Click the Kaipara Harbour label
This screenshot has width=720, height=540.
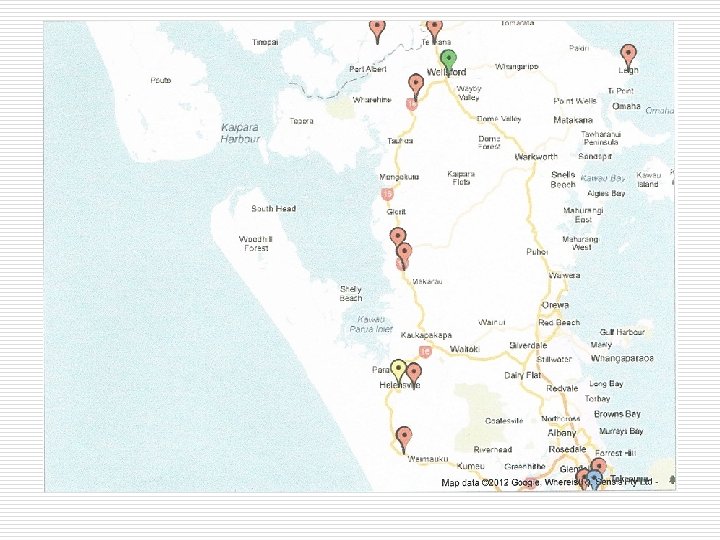[240, 133]
